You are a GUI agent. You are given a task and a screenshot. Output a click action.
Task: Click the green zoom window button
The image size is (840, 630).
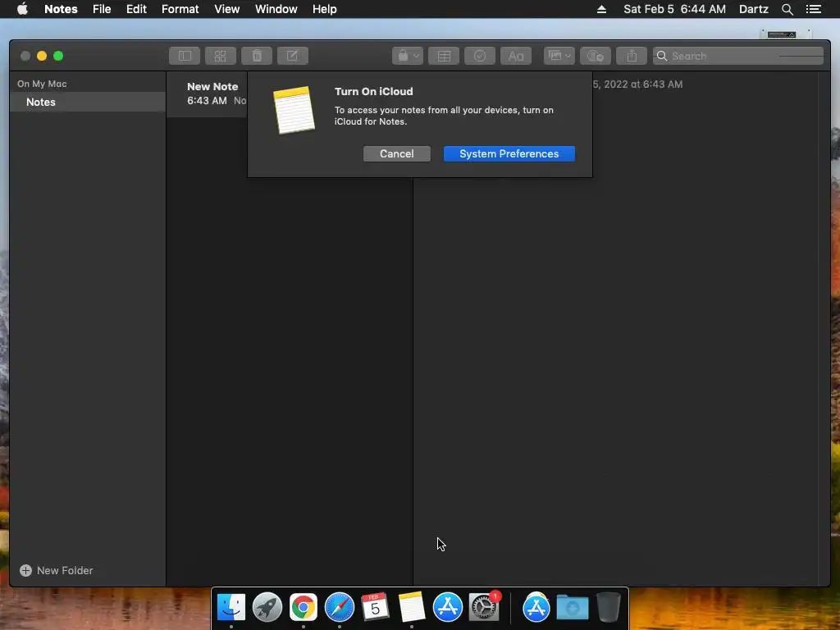pos(58,56)
